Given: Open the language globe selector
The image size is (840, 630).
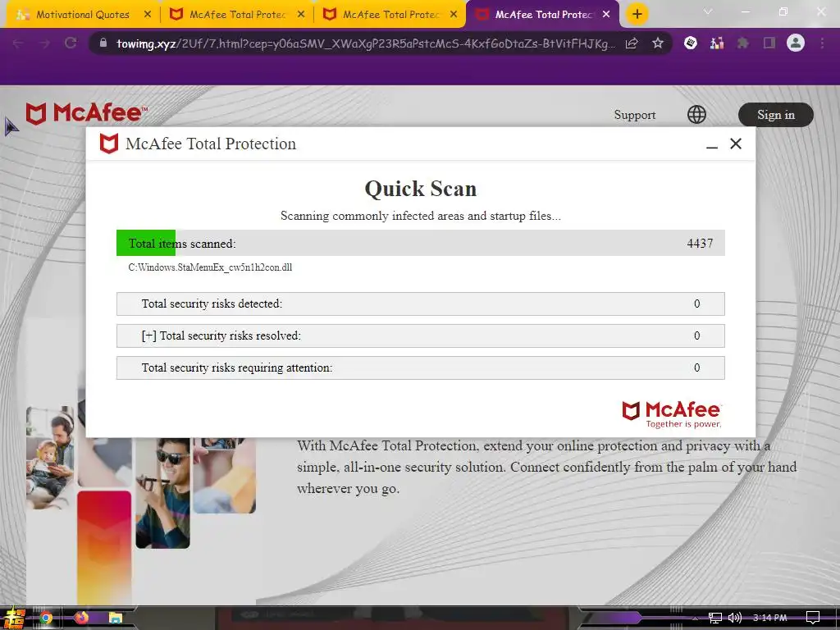Looking at the screenshot, I should pyautogui.click(x=696, y=114).
